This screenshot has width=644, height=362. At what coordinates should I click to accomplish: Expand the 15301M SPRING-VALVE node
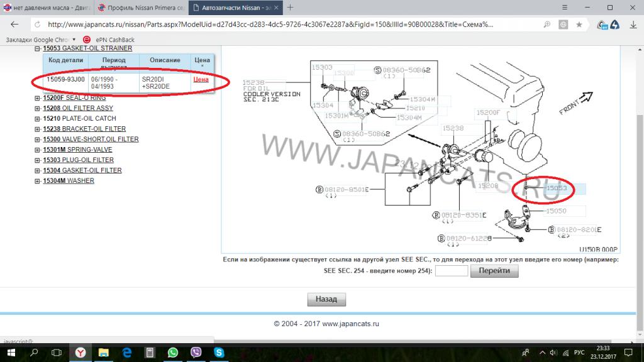(37, 150)
